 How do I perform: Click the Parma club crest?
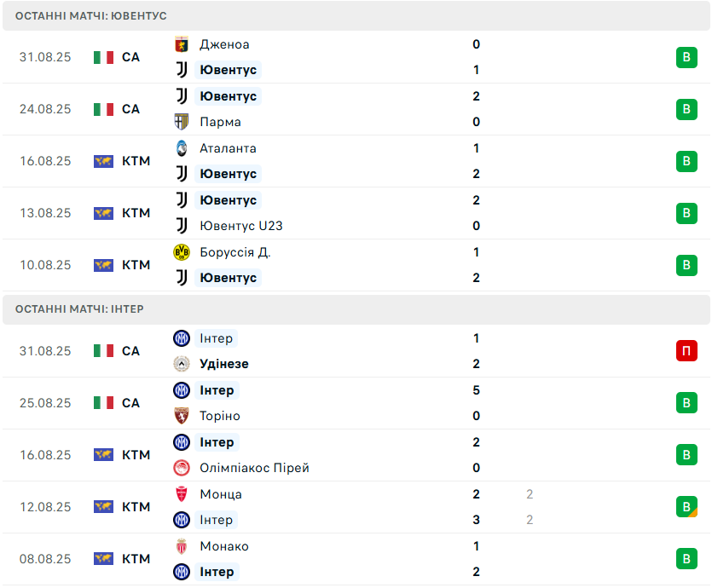click(182, 122)
